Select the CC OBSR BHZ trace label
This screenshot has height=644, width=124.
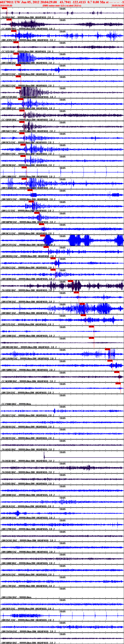pyautogui.click(x=28, y=120)
